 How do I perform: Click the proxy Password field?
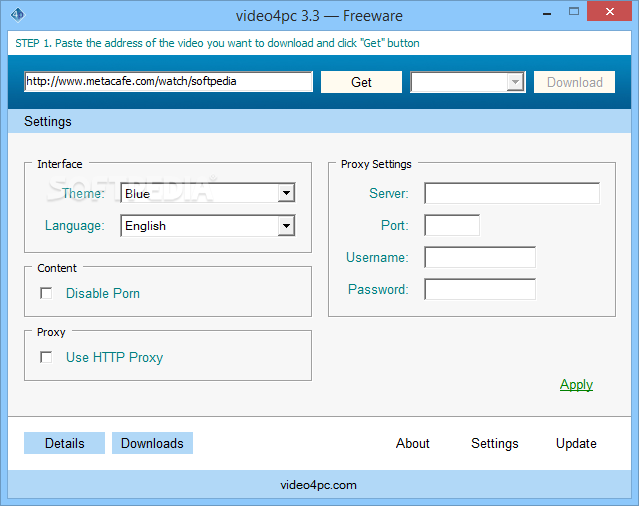coord(480,289)
